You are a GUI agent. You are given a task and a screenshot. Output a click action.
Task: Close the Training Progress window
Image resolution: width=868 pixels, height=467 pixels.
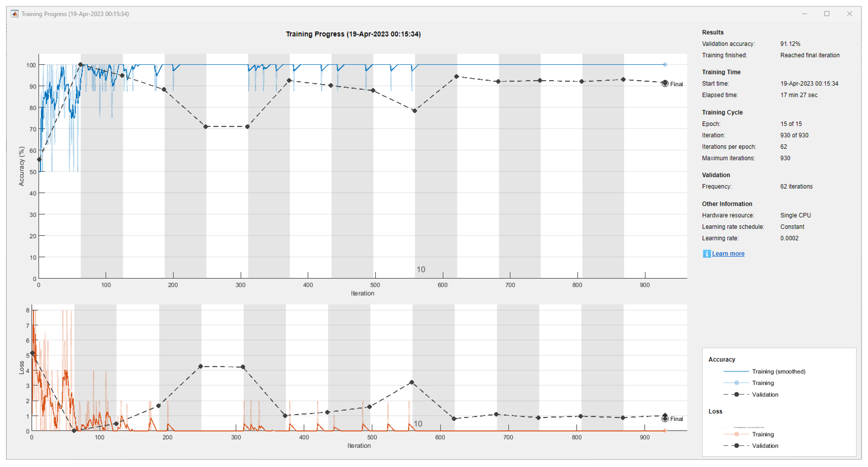849,14
